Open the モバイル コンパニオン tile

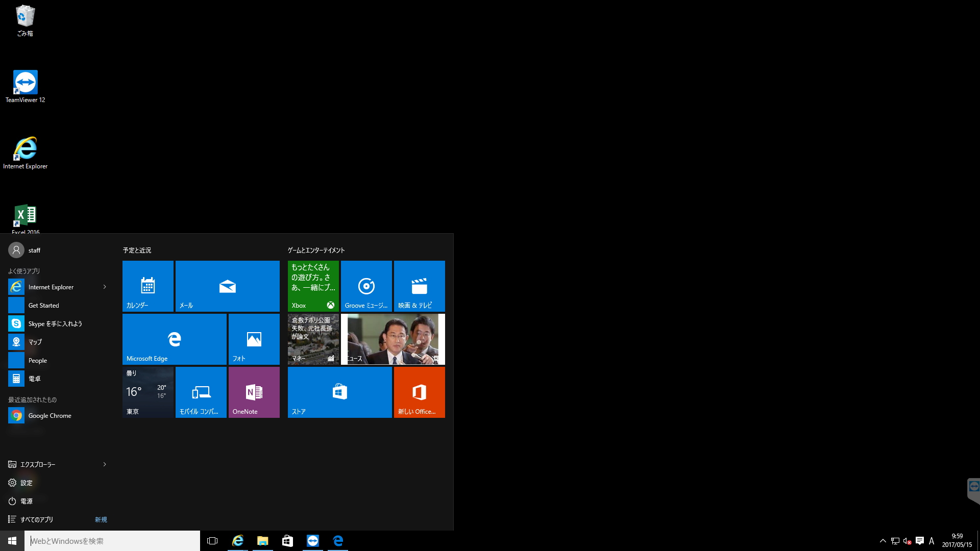201,392
